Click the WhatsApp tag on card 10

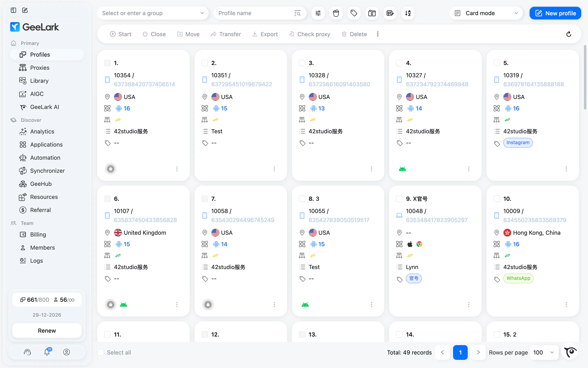519,278
